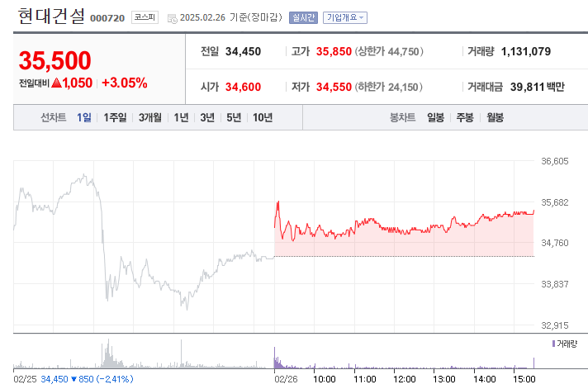Switch to the 일봉 candlestick chart

436,118
